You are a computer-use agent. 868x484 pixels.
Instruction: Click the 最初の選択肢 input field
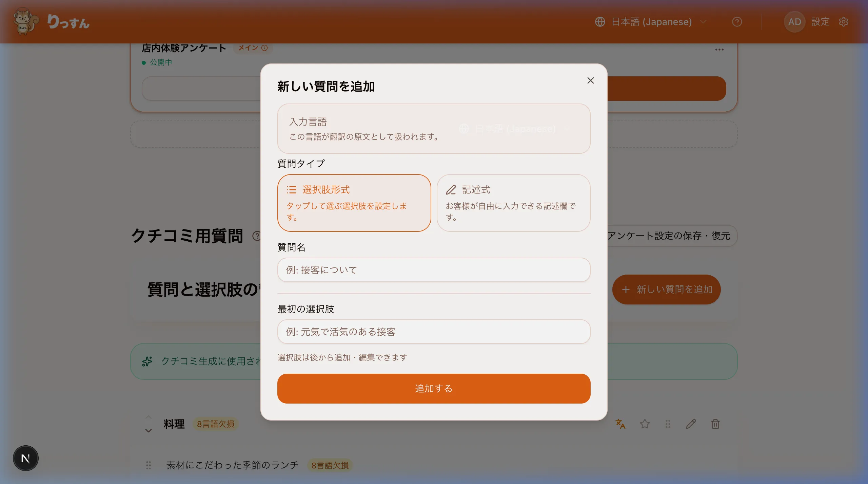[x=434, y=332]
